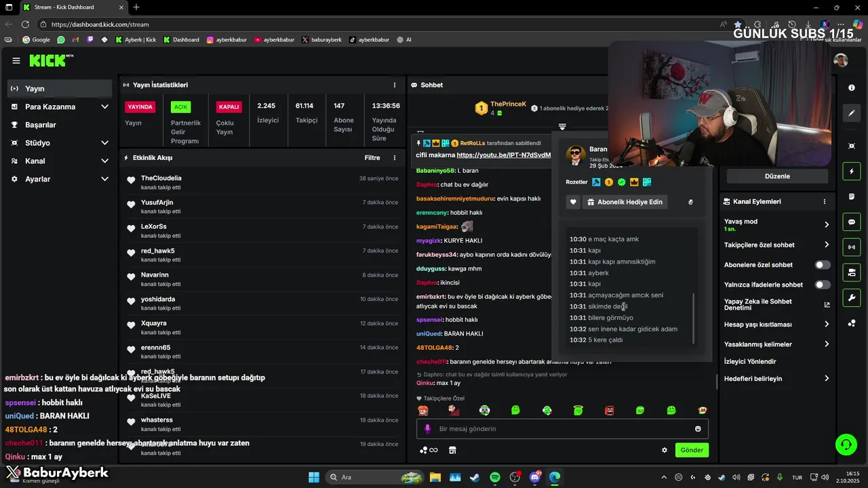Click the purple microphone icon in the message box

pos(427,428)
